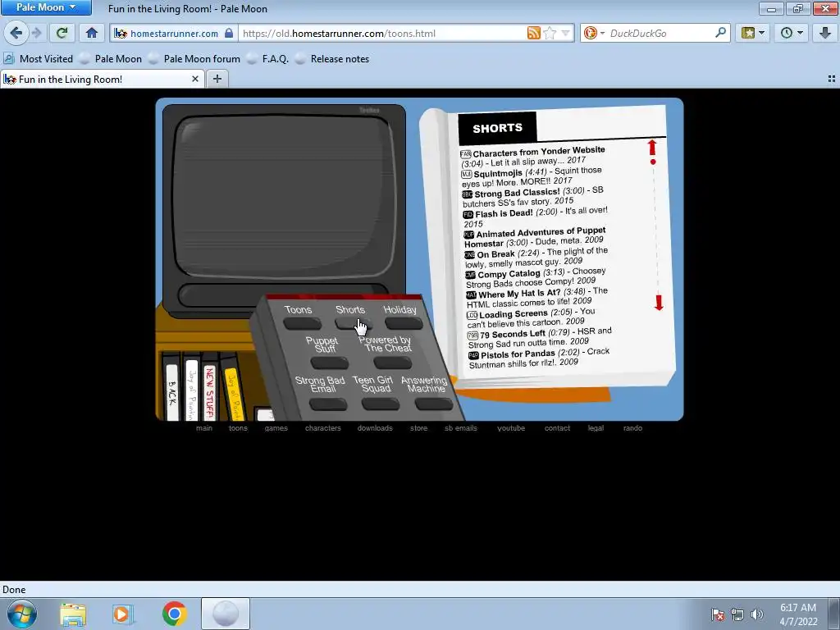840x630 pixels.
Task: Go to main in the footer nav
Action: (x=204, y=428)
